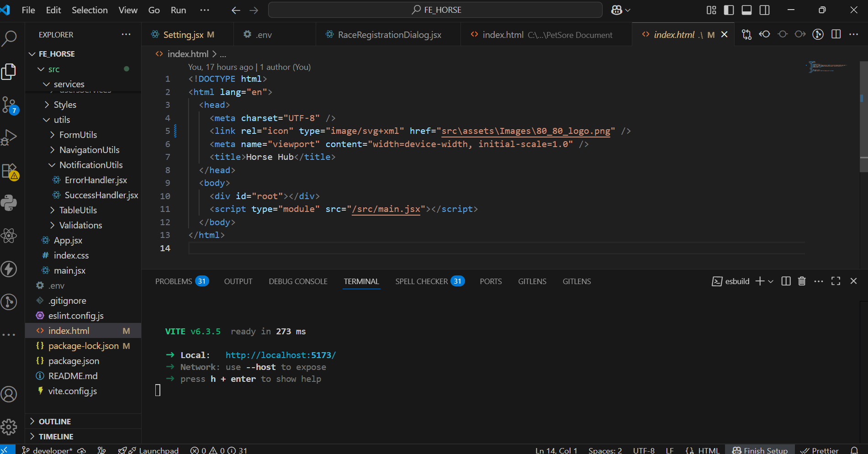Toggle the bottom panel visibility

coord(746,10)
